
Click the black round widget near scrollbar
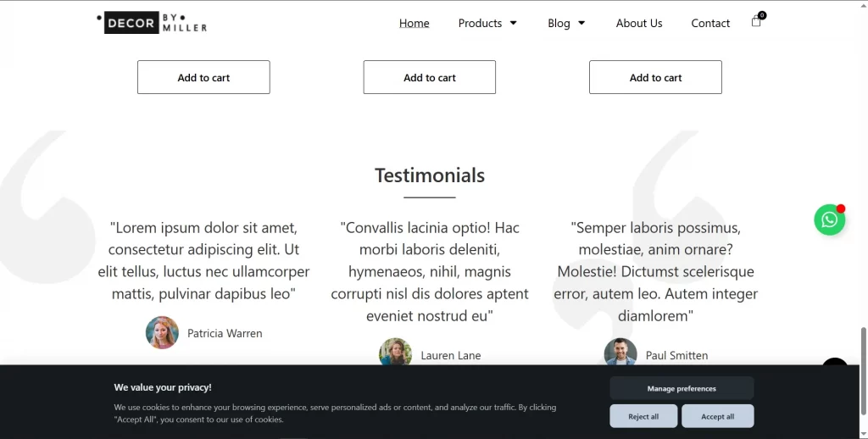click(835, 362)
